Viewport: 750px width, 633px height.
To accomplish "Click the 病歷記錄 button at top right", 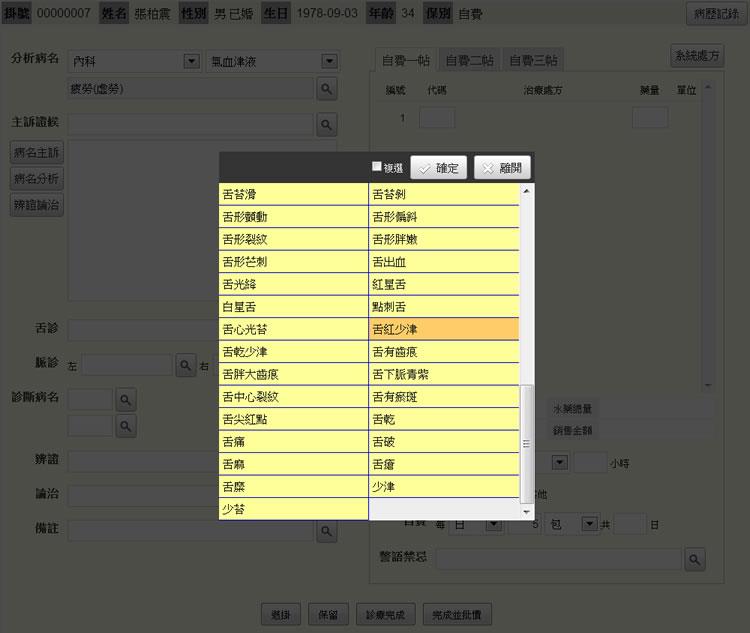I will pyautogui.click(x=713, y=14).
